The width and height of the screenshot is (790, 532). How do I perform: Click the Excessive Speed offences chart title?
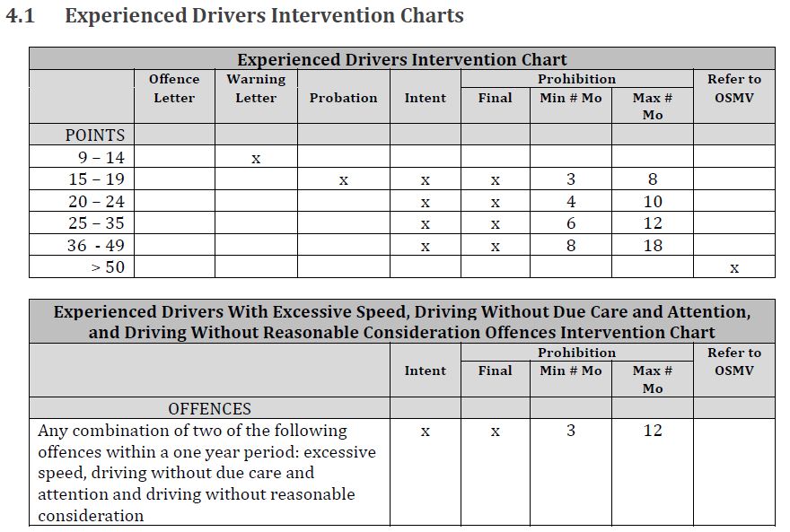pyautogui.click(x=401, y=321)
